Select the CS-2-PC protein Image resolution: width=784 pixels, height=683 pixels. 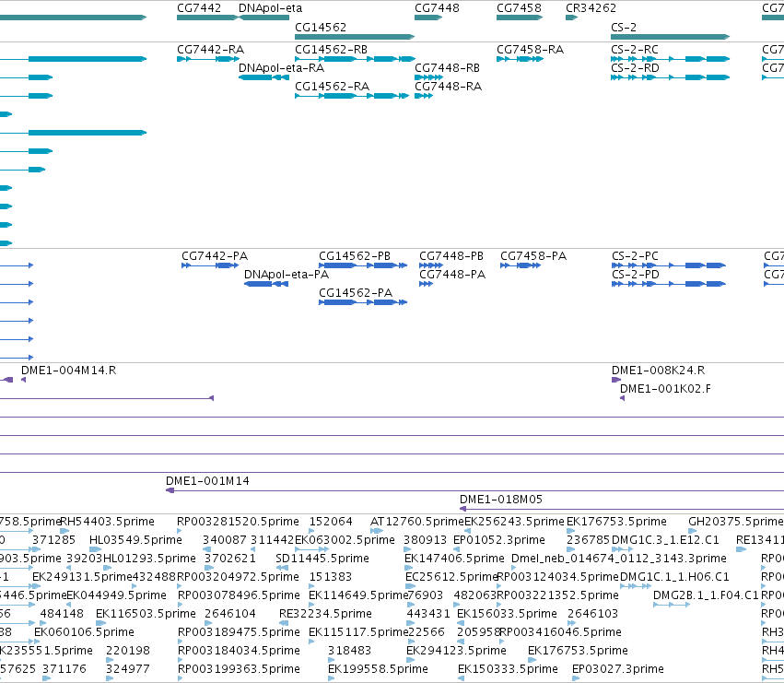[x=635, y=256]
